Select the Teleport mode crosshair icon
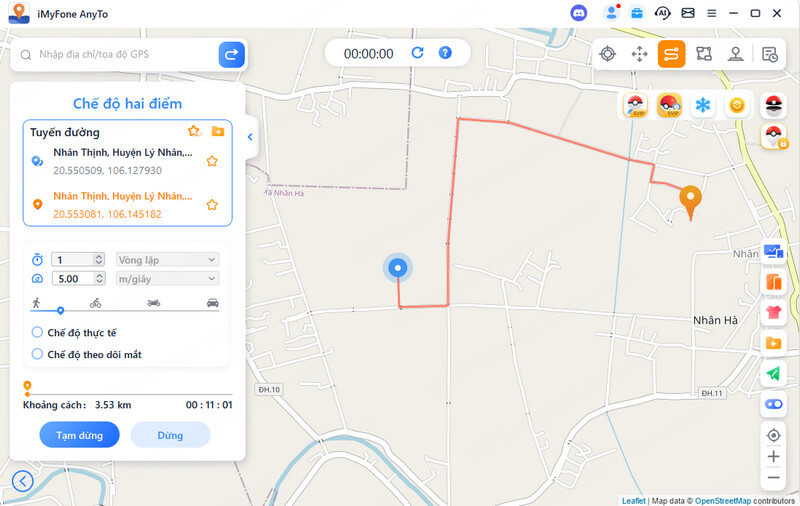 607,54
